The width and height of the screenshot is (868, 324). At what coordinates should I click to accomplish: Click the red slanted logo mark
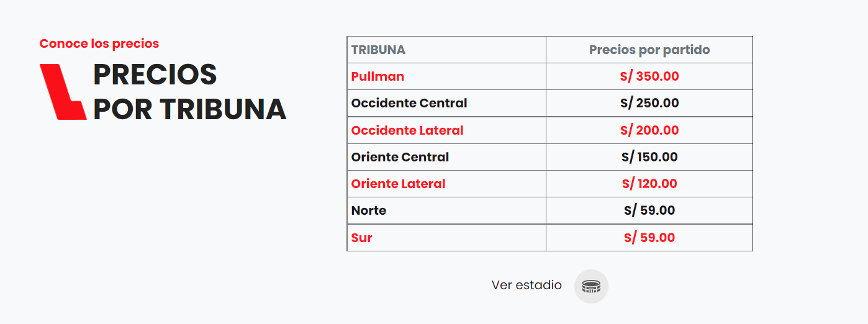pos(63,91)
